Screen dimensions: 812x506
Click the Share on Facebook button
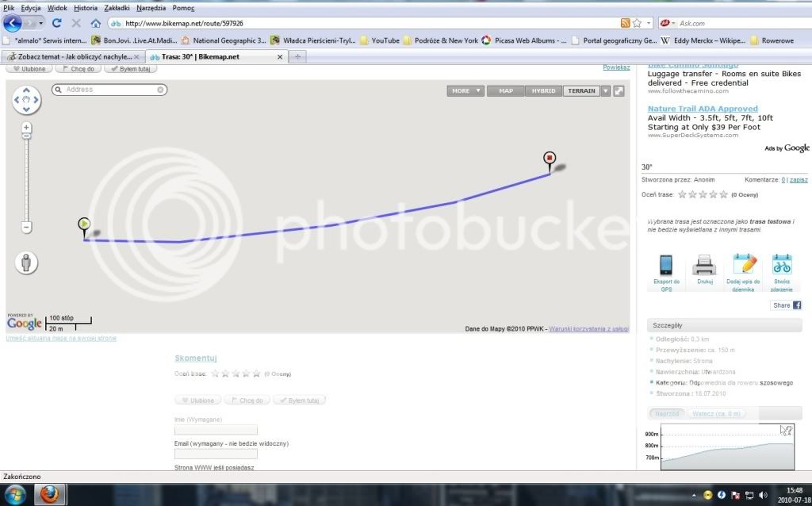click(x=787, y=305)
